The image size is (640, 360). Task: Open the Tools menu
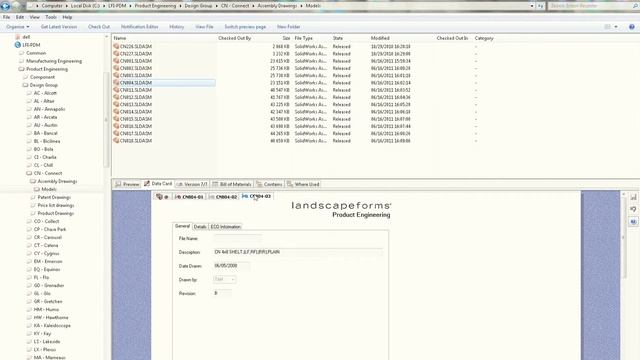(51, 17)
